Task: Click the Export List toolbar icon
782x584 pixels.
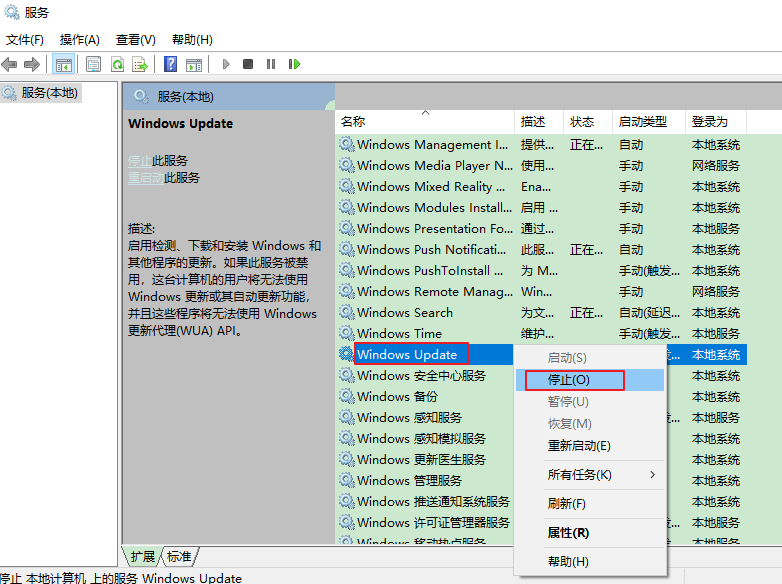Action: coord(140,64)
